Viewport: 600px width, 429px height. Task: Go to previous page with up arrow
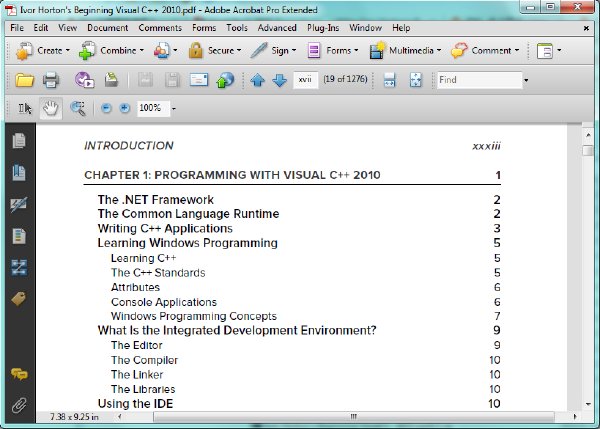click(x=258, y=80)
